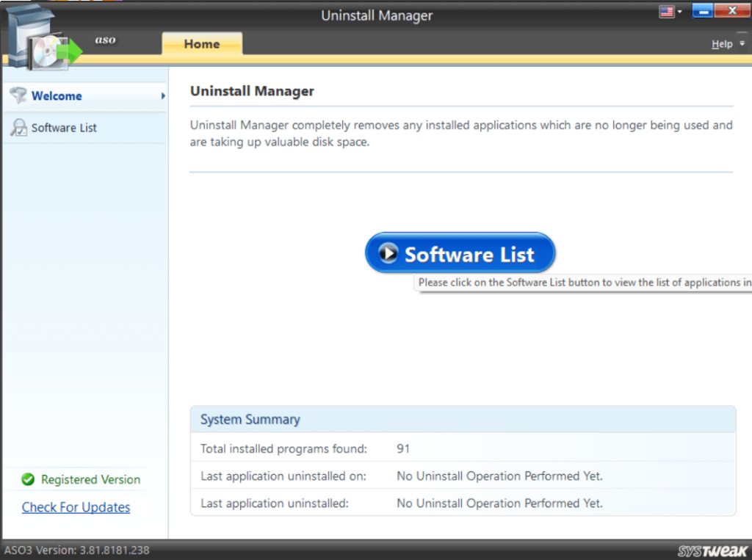This screenshot has width=752, height=560.
Task: Click the US flag language icon
Action: (x=668, y=12)
